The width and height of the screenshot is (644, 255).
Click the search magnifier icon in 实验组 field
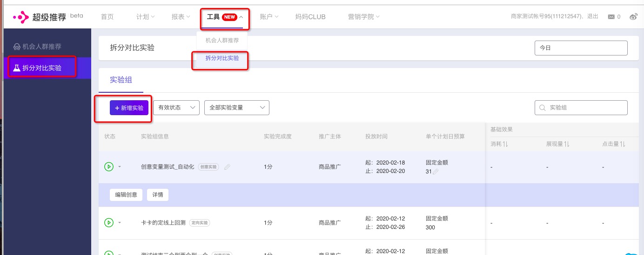(542, 108)
